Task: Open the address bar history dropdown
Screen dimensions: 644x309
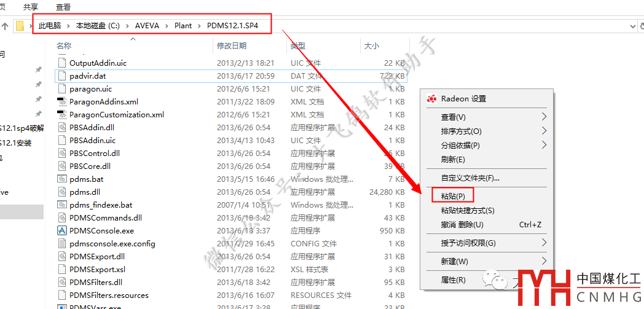Action: (x=634, y=26)
